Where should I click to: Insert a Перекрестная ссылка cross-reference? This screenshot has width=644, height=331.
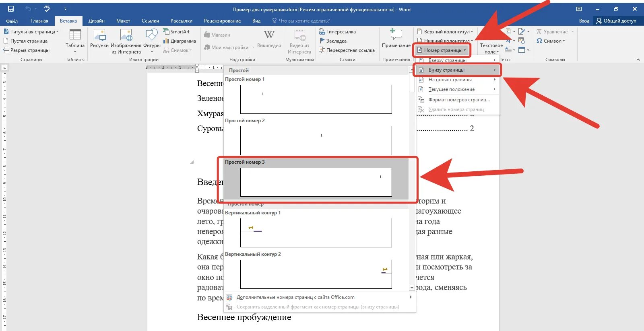pos(347,50)
